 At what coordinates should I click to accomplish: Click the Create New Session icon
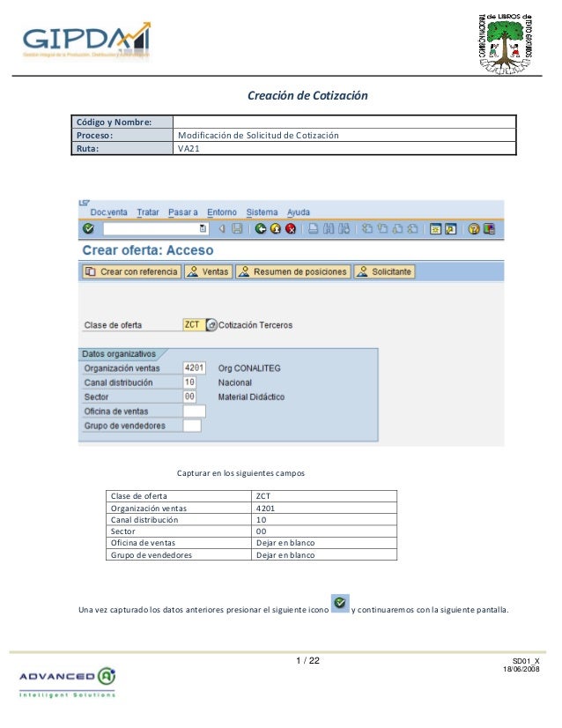coord(435,228)
